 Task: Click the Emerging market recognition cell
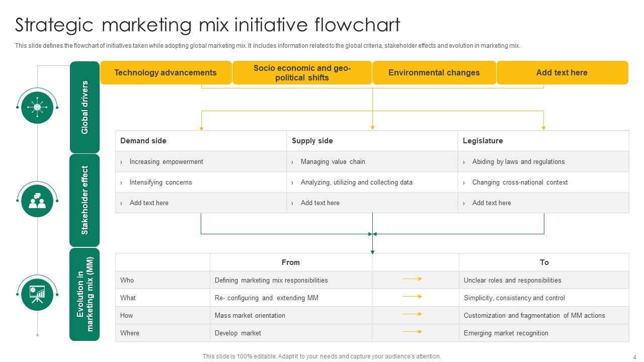coord(506,333)
